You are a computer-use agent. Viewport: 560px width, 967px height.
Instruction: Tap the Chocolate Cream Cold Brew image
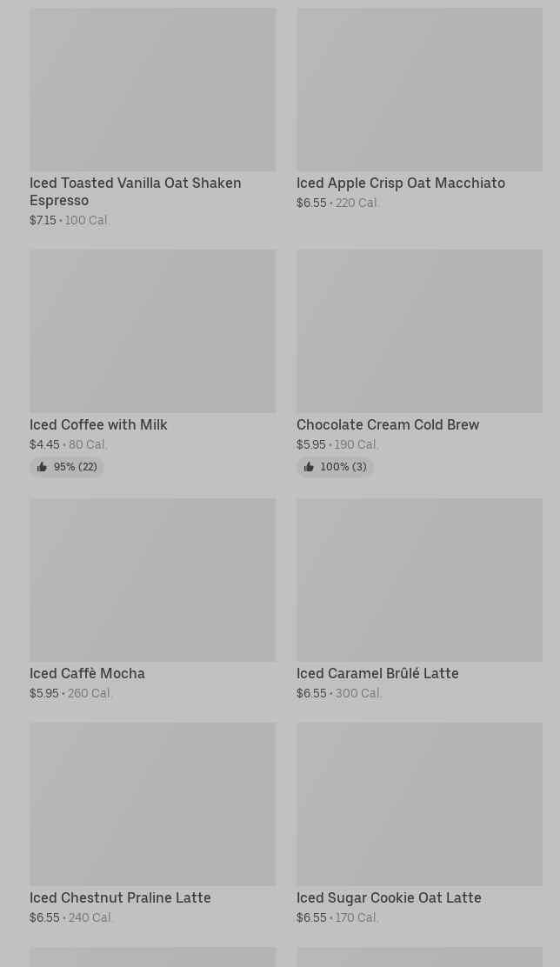coord(419,331)
